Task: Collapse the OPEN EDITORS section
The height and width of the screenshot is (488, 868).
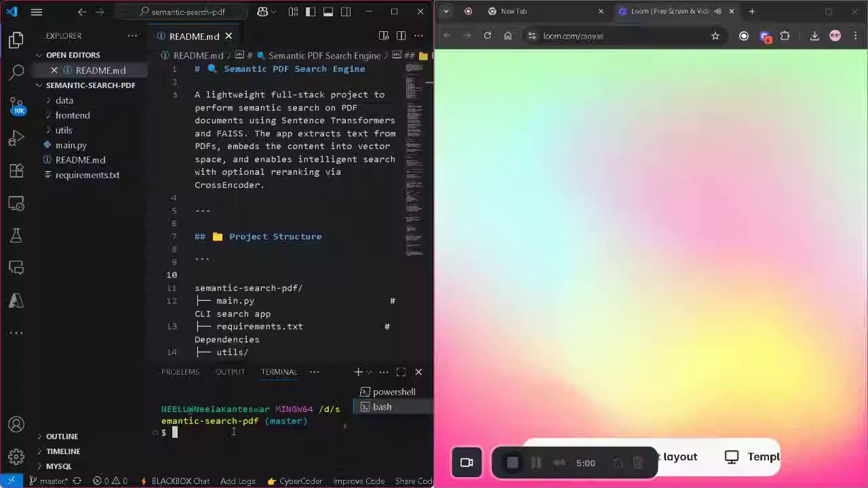Action: pyautogui.click(x=73, y=55)
